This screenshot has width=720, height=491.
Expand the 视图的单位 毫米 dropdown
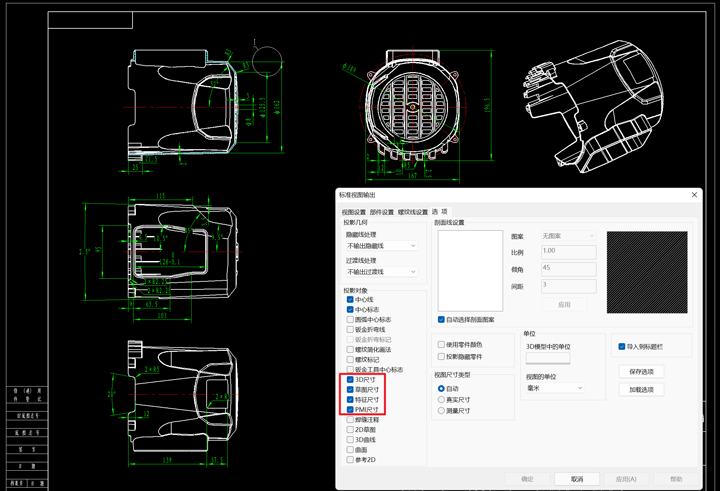point(555,388)
